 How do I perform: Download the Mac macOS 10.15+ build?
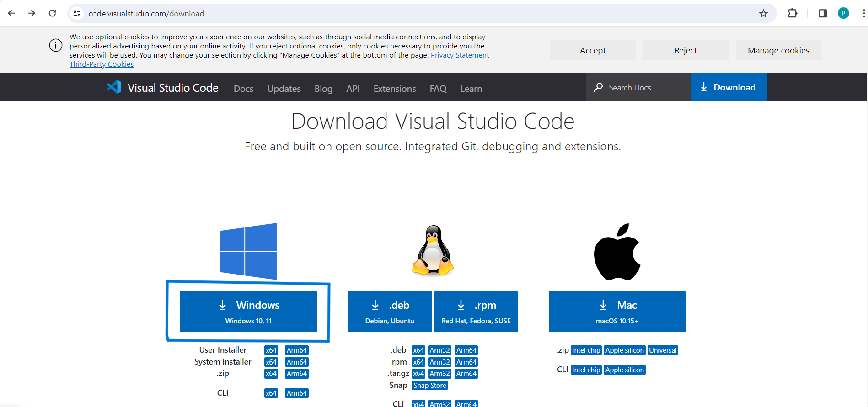[617, 312]
